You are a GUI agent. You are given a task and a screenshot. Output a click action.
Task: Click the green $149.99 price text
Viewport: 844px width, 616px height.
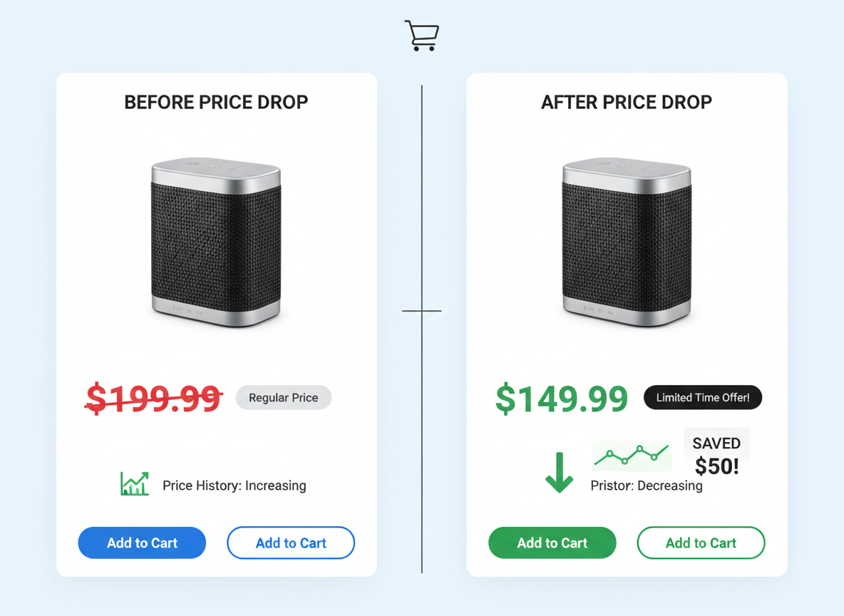560,398
